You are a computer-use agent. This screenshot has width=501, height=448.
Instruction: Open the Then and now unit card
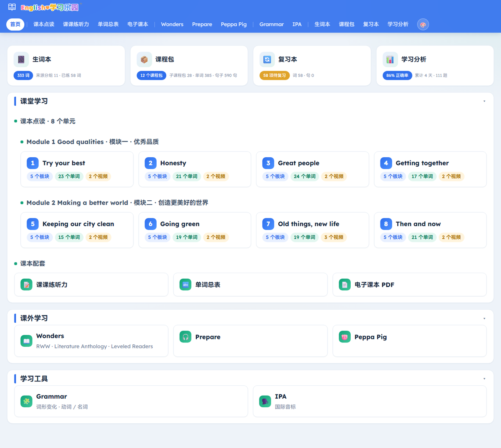pos(430,230)
